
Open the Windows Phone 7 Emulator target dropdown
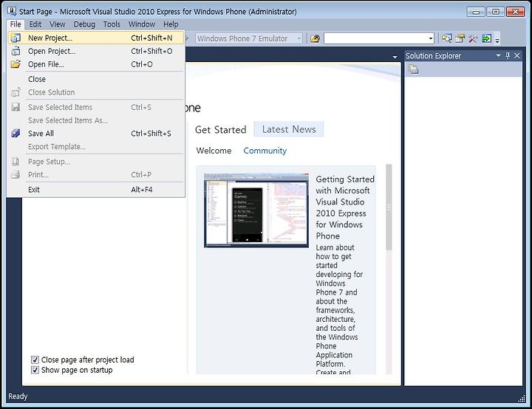coord(299,38)
